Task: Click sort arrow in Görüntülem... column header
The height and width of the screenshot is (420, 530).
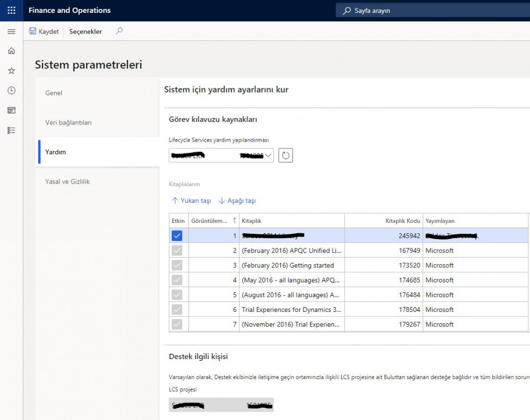Action: pyautogui.click(x=234, y=221)
